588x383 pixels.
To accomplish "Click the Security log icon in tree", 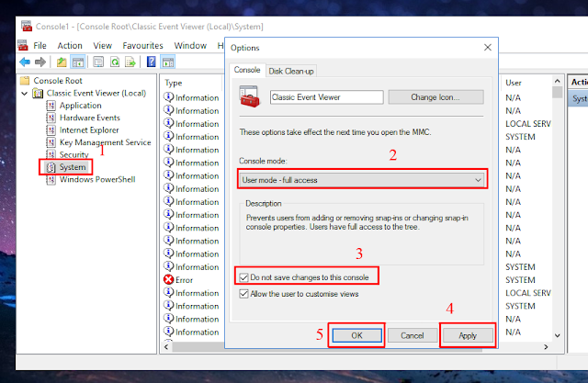I will click(x=51, y=154).
